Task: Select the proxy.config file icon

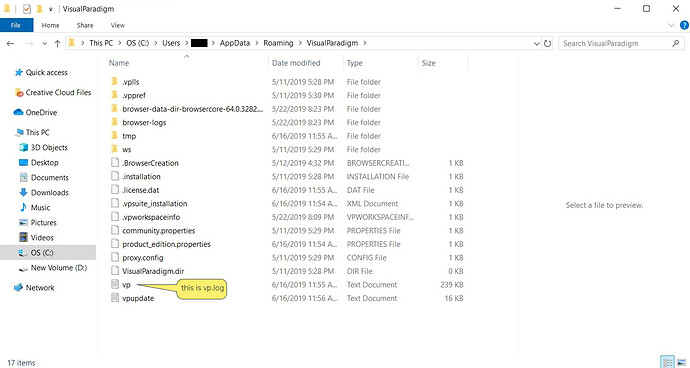Action: click(115, 258)
